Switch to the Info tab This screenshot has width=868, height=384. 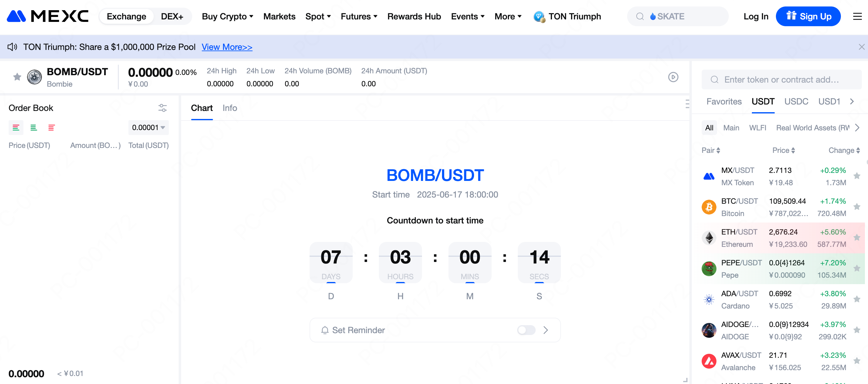pyautogui.click(x=229, y=108)
